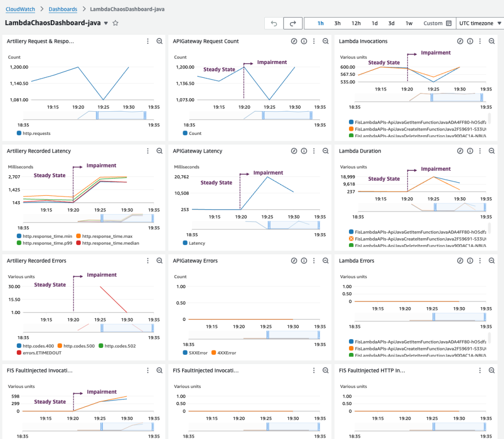Open the CloudWatch breadcrumb link

pos(20,9)
